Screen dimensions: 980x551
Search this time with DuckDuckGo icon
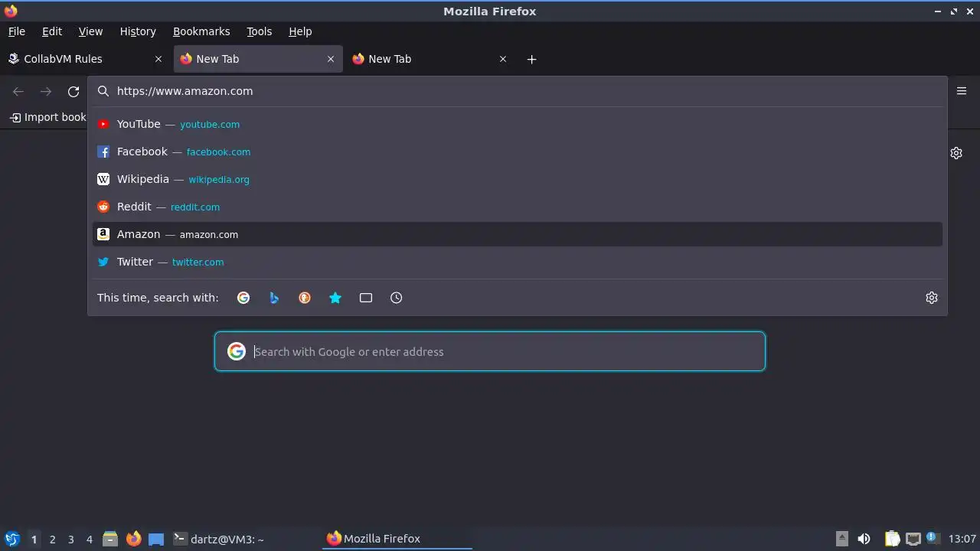pos(305,298)
